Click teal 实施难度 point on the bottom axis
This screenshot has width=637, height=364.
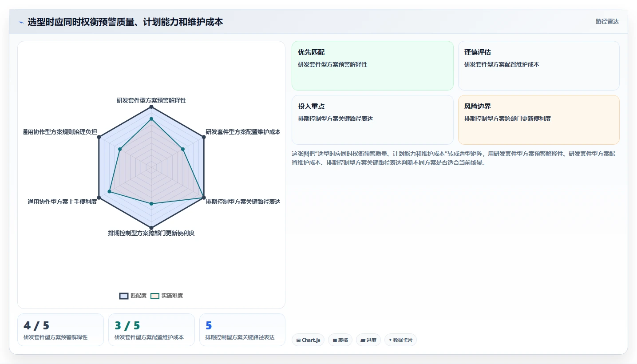point(151,204)
